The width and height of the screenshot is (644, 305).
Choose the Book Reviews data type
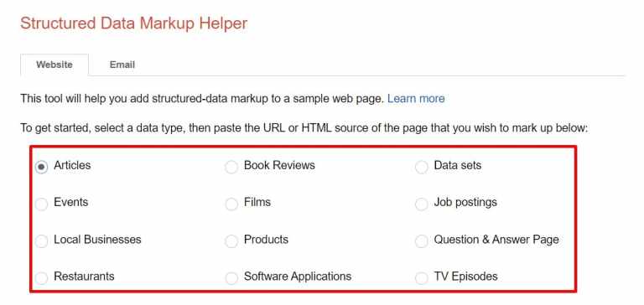click(x=231, y=167)
